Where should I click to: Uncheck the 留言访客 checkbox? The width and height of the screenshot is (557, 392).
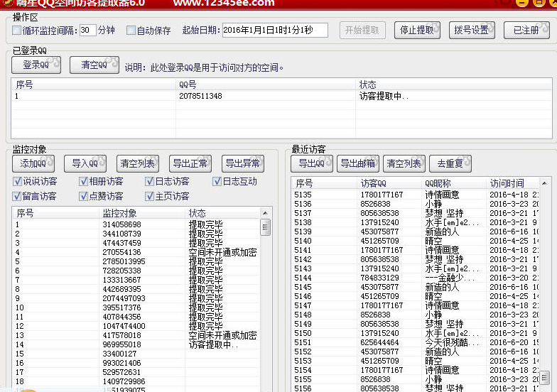click(16, 196)
